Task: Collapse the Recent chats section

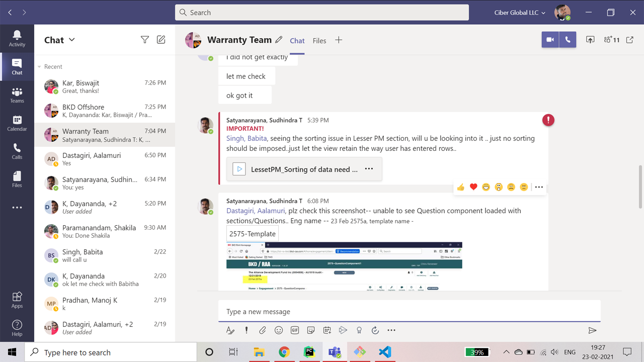Action: (x=40, y=67)
